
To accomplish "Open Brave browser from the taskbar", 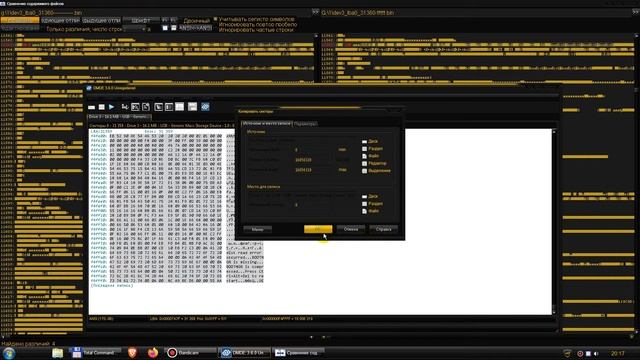I will tap(132, 353).
